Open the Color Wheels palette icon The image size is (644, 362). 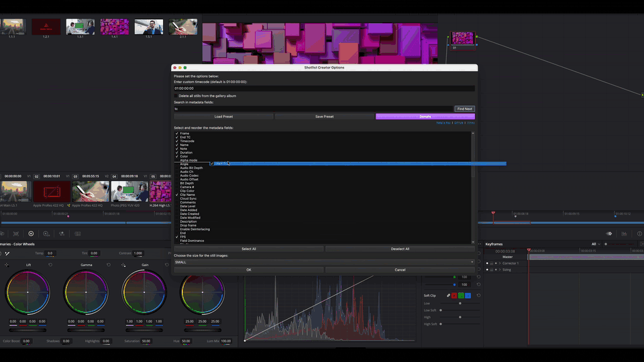point(31,233)
